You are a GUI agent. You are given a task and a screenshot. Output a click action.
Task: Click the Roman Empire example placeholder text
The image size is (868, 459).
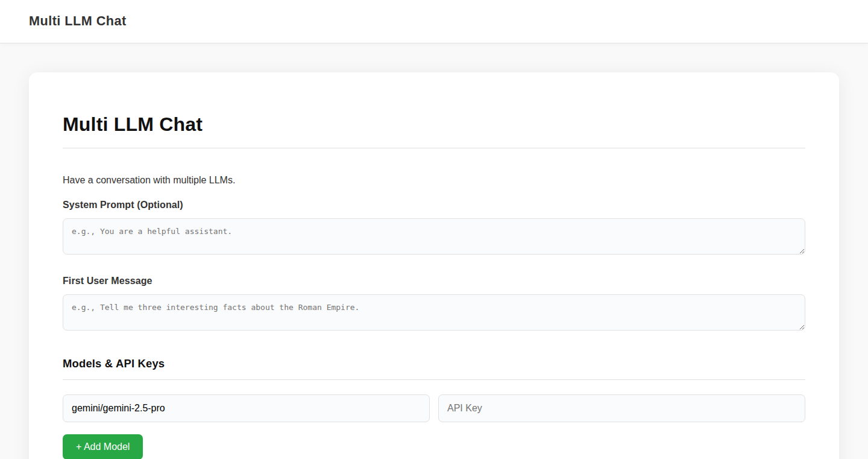click(x=215, y=308)
